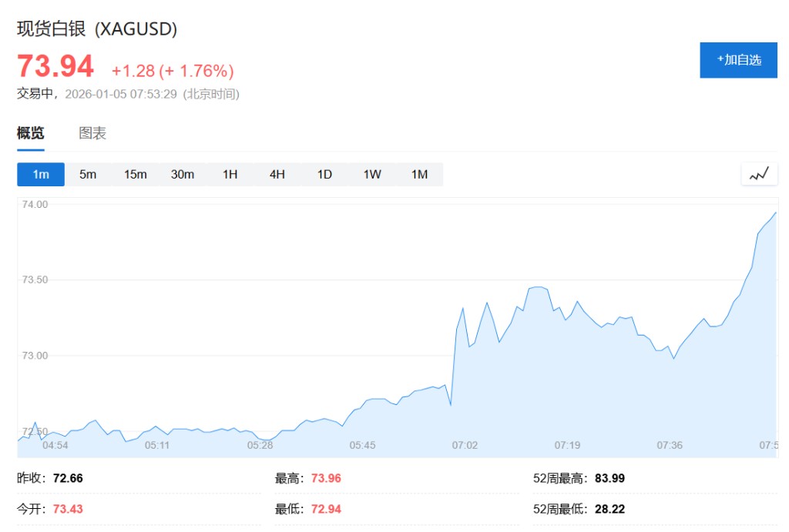The width and height of the screenshot is (789, 532).
Task: Select the 1m timeframe
Action: tap(41, 174)
